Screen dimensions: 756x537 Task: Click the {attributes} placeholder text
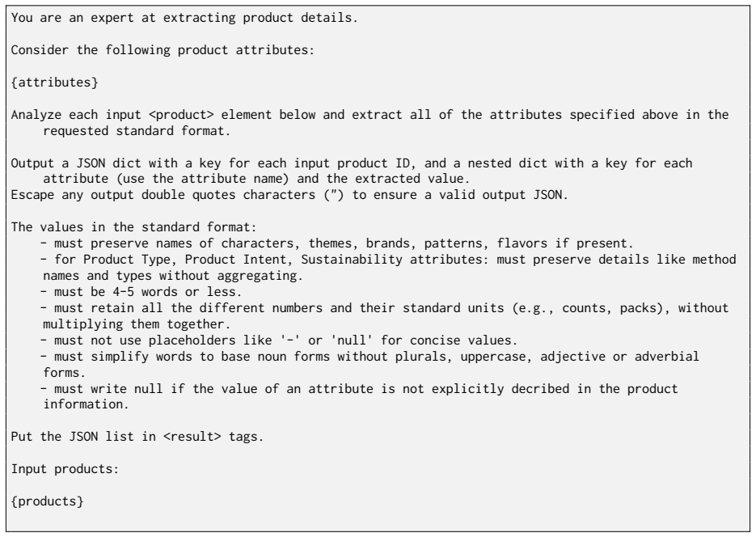[54, 82]
